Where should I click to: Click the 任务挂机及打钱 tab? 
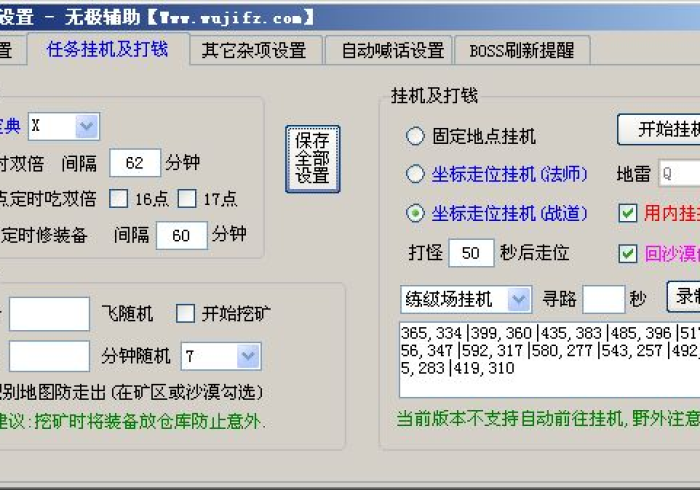pyautogui.click(x=107, y=49)
